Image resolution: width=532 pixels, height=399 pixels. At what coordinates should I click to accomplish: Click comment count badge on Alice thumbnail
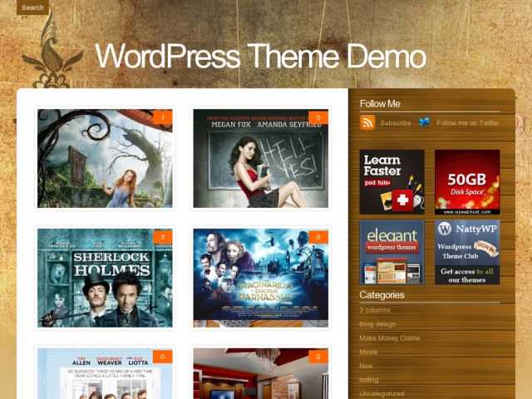pyautogui.click(x=163, y=118)
